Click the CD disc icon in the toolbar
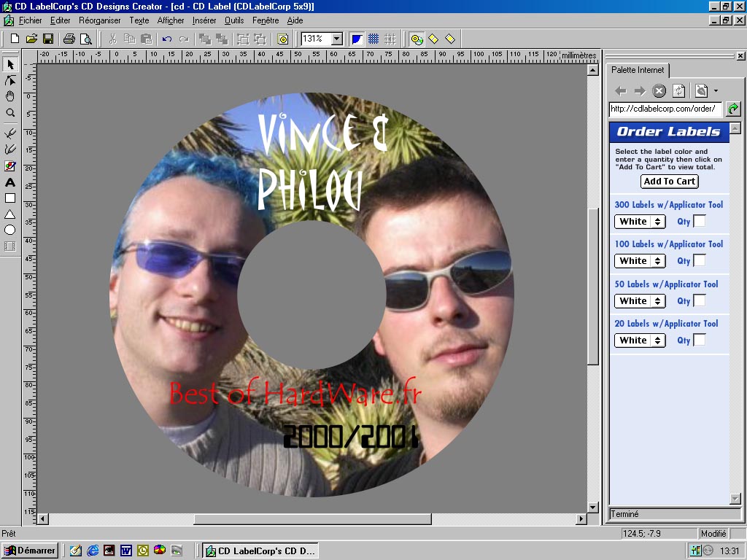This screenshot has width=747, height=560. [x=282, y=39]
